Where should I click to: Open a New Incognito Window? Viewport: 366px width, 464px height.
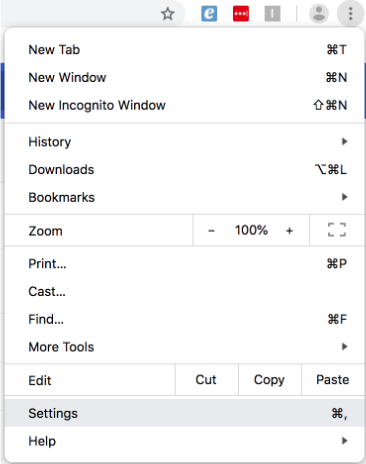184,105
